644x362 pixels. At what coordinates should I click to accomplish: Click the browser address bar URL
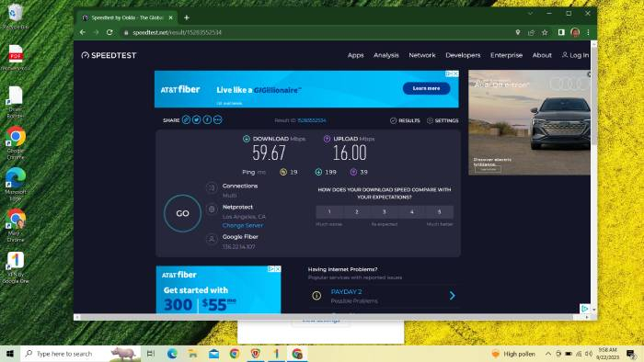[177, 32]
